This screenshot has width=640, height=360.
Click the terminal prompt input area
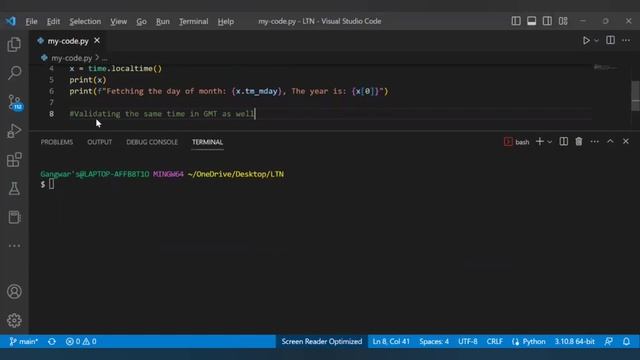51,184
